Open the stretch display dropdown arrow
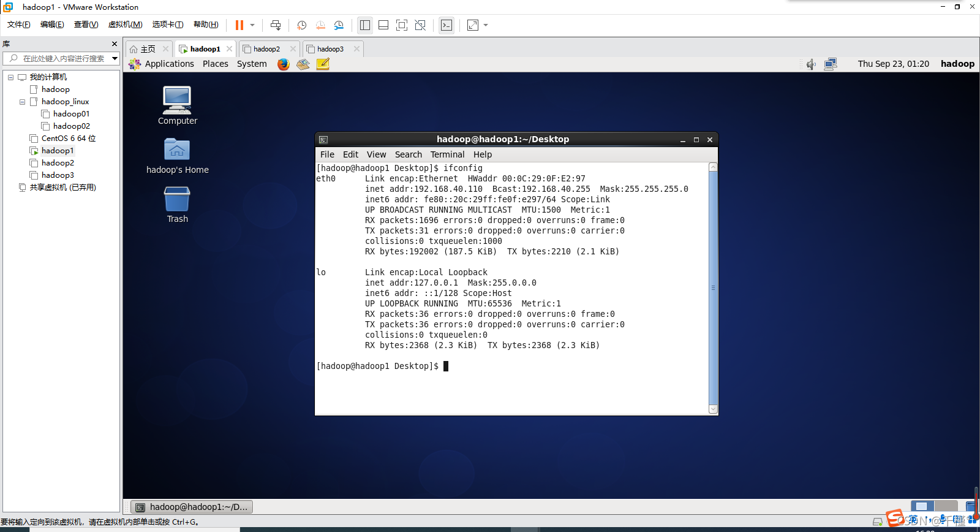980x532 pixels. pos(486,25)
